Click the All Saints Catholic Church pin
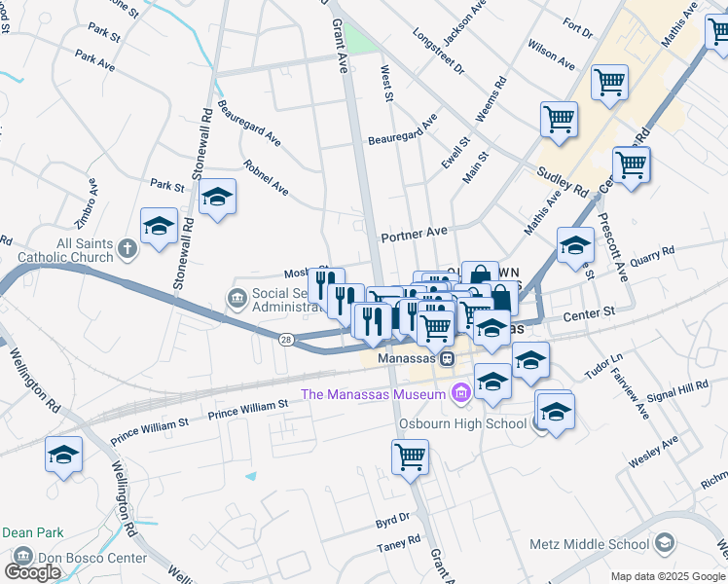The width and height of the screenshot is (728, 584). (x=127, y=249)
